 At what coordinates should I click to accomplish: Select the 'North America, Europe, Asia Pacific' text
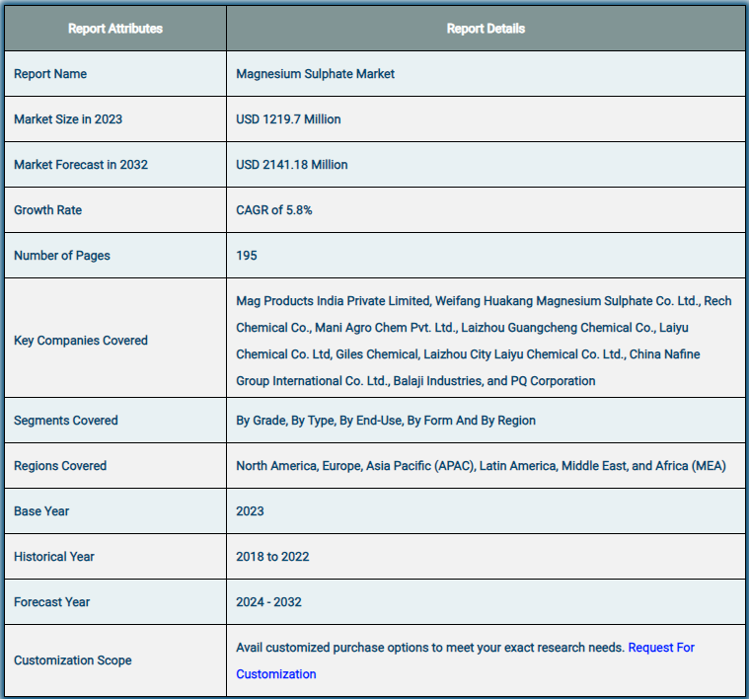pyautogui.click(x=334, y=466)
